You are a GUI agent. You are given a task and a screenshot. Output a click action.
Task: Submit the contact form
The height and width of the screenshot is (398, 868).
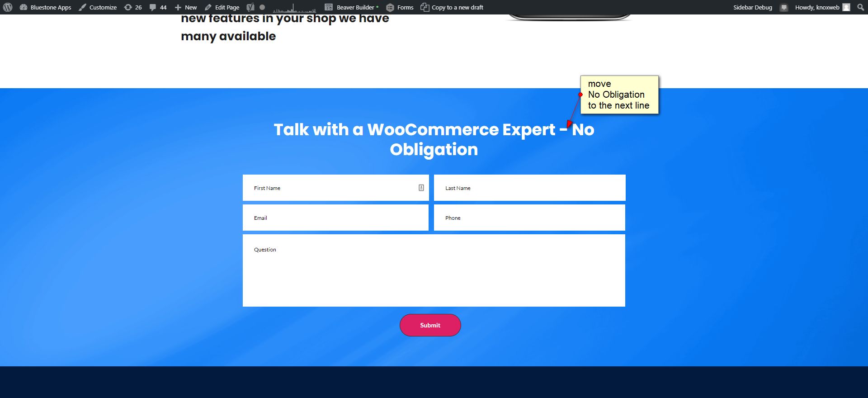(430, 325)
